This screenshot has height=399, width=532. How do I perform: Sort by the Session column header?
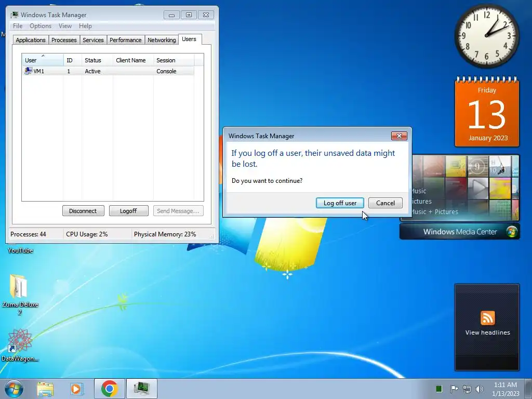click(x=174, y=60)
